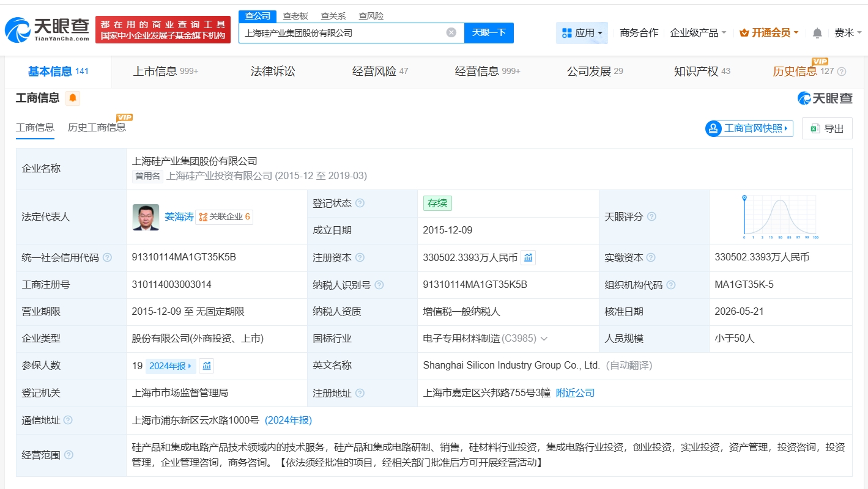The image size is (868, 489).
Task: Click the TianYanCha logo
Action: 46,29
